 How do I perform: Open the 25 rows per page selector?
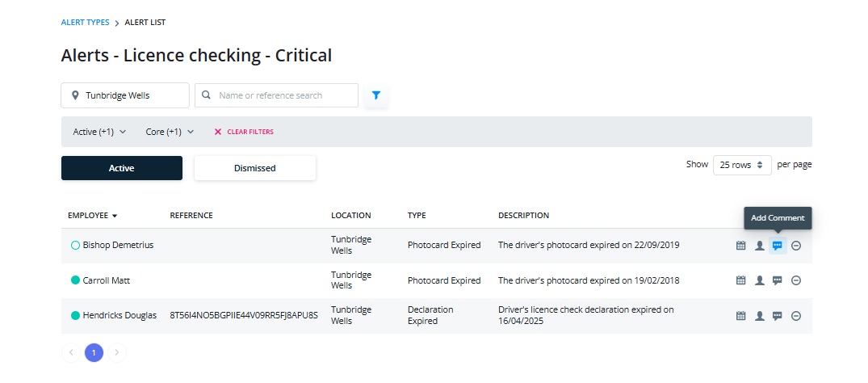[x=742, y=165]
